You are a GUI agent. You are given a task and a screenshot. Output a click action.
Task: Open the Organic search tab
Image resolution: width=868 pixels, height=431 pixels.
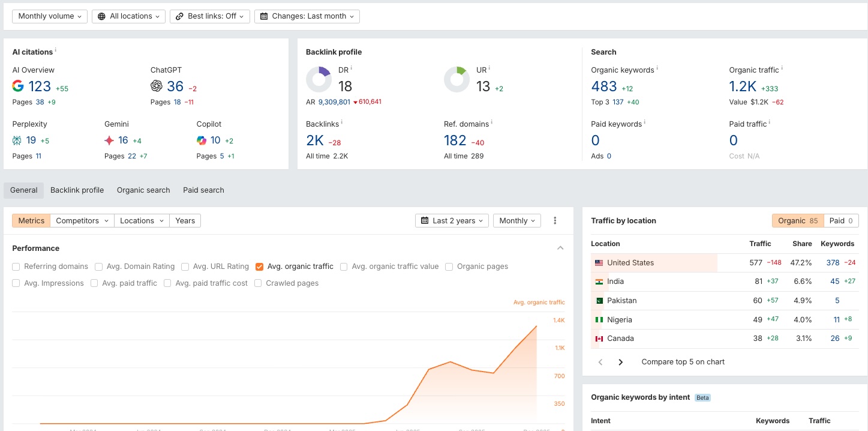tap(143, 190)
